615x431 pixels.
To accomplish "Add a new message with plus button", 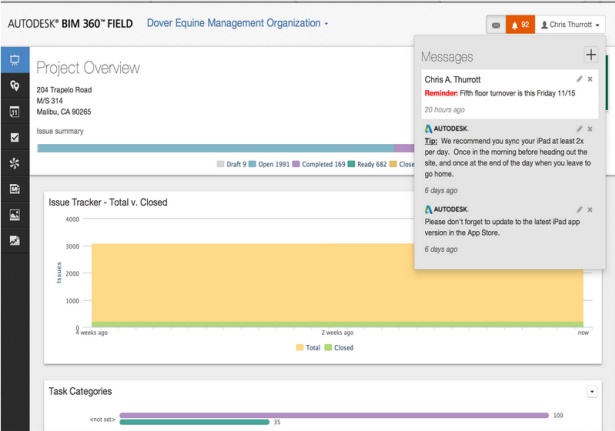I will click(591, 55).
